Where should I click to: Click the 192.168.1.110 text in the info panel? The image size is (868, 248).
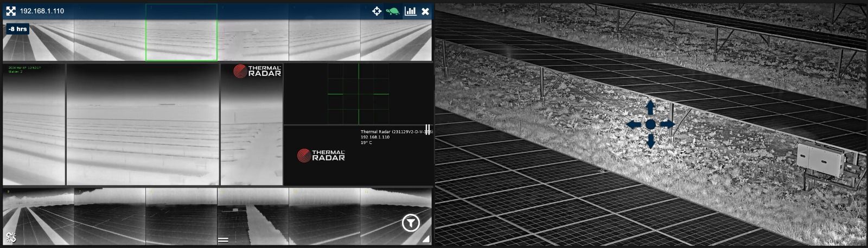(x=375, y=137)
